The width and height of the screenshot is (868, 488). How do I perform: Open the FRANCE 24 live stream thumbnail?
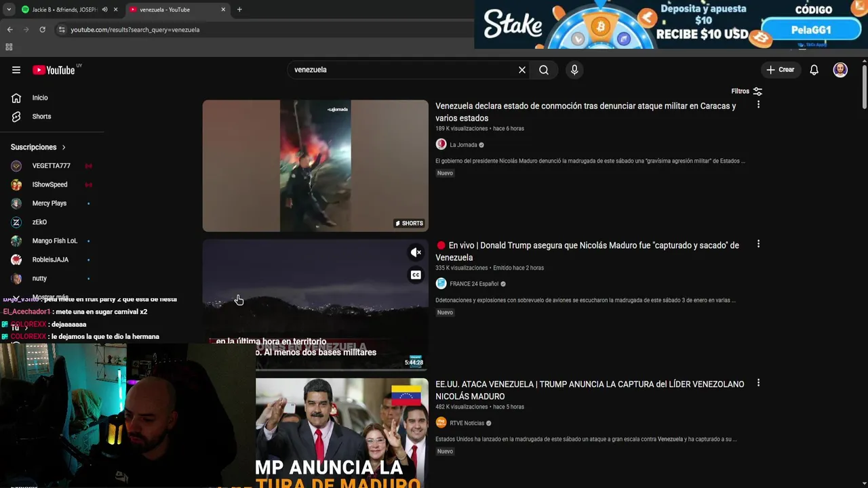click(315, 305)
